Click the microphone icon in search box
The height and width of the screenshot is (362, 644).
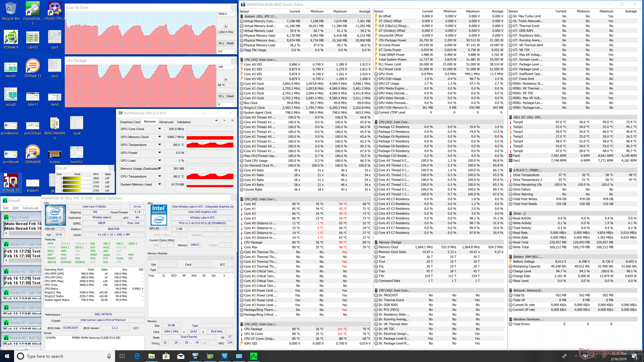109,356
